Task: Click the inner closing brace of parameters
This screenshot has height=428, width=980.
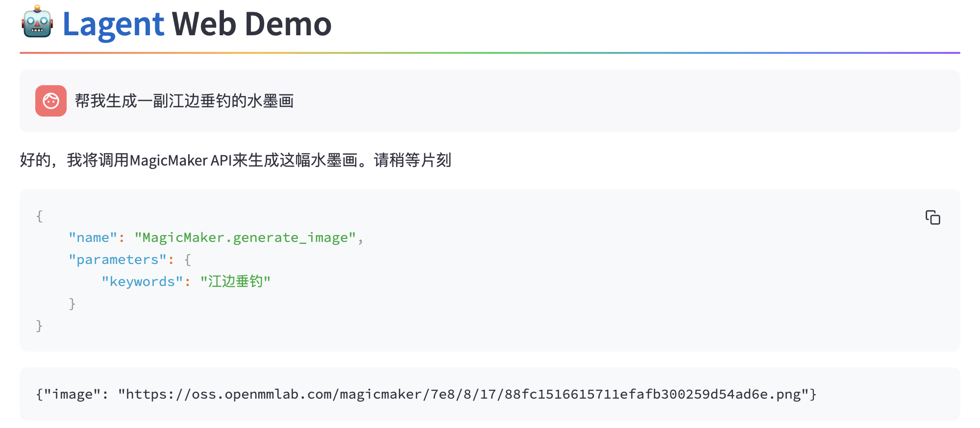Action: (73, 304)
